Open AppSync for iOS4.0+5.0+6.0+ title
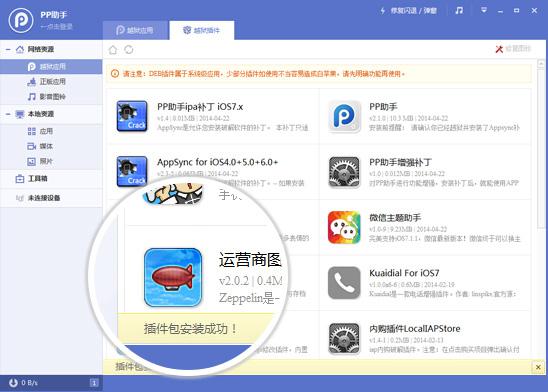This screenshot has height=392, width=548. [x=217, y=162]
